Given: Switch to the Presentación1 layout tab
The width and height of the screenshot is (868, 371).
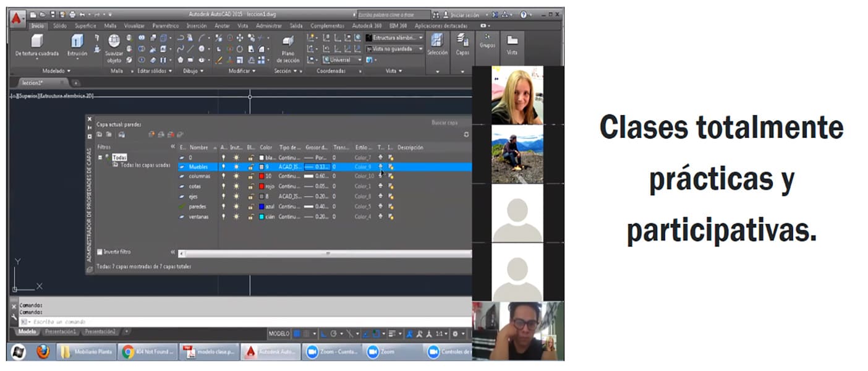Looking at the screenshot, I should 61,332.
